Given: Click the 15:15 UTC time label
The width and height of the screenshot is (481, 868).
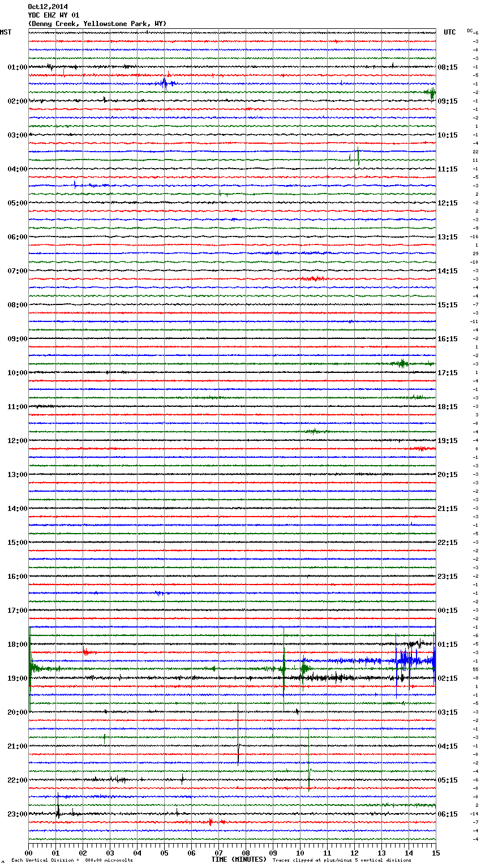Looking at the screenshot, I should pos(448,305).
